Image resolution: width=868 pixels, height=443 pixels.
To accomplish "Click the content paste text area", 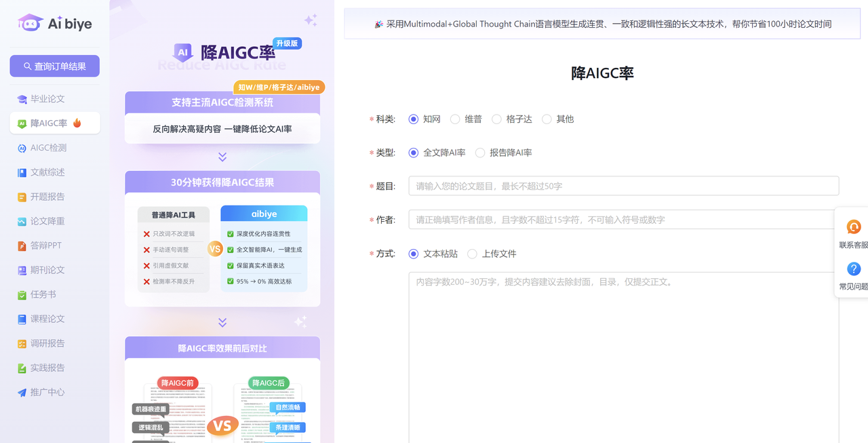I will [624, 358].
